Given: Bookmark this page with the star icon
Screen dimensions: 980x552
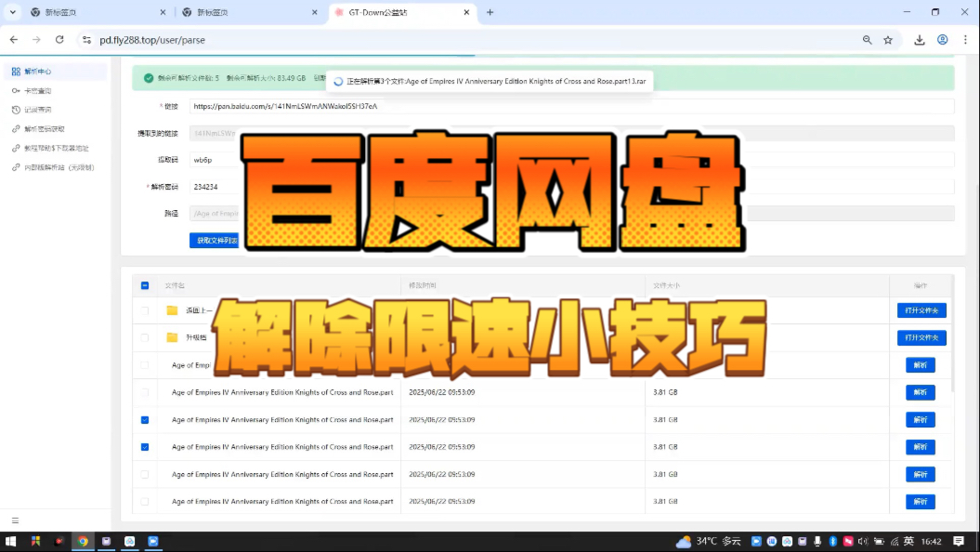Looking at the screenshot, I should click(x=887, y=40).
